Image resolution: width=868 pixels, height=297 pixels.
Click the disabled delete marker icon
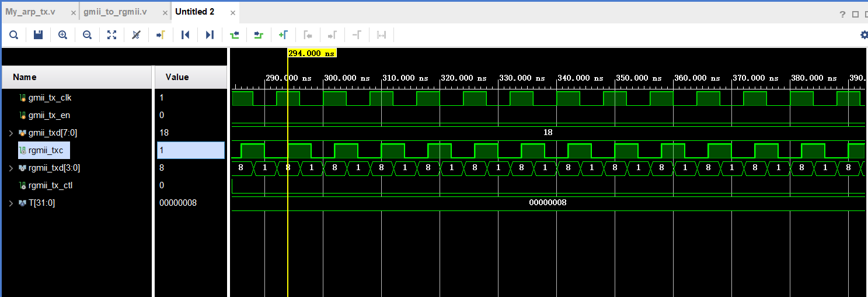[357, 35]
